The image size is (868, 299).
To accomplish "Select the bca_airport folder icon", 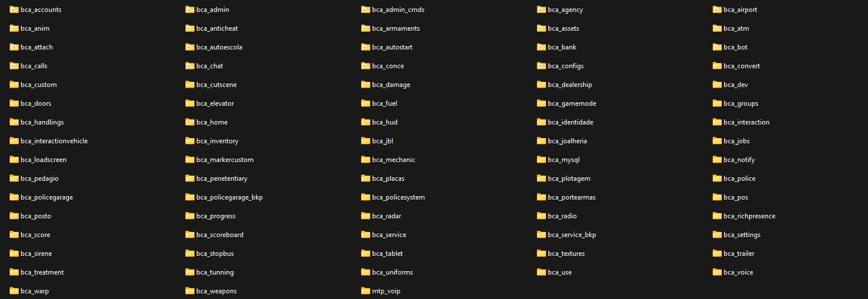I will [717, 10].
